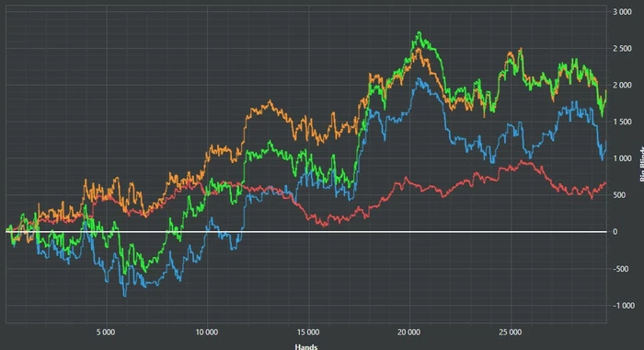Click the '2 500' y-axis label
Viewport: 644px width, 350px height.
[622, 49]
